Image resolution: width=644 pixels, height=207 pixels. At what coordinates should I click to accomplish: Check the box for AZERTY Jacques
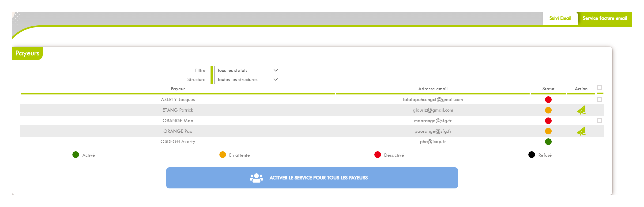599,99
